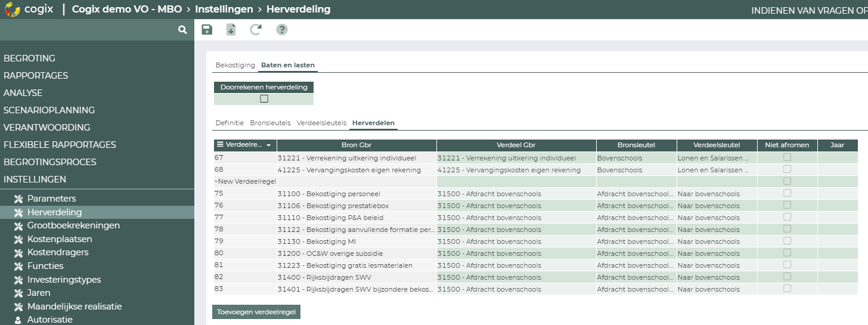
Task: Toggle Niet afromen checkbox in row 67
Action: (787, 157)
